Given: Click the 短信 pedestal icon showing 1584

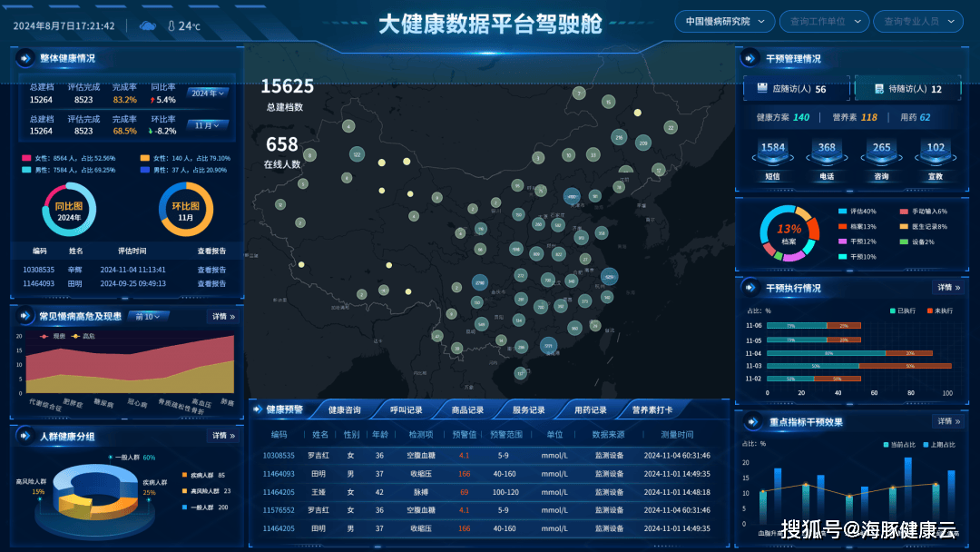Looking at the screenshot, I should point(772,153).
